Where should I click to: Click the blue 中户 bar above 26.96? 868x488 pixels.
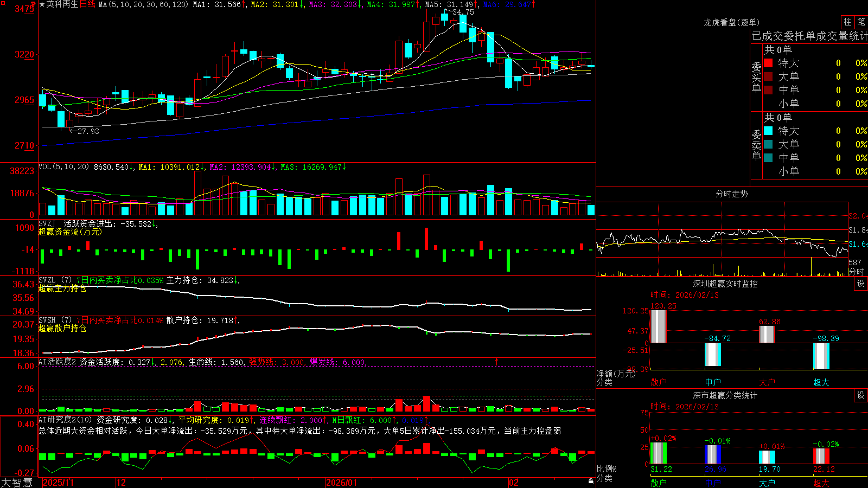pos(713,454)
